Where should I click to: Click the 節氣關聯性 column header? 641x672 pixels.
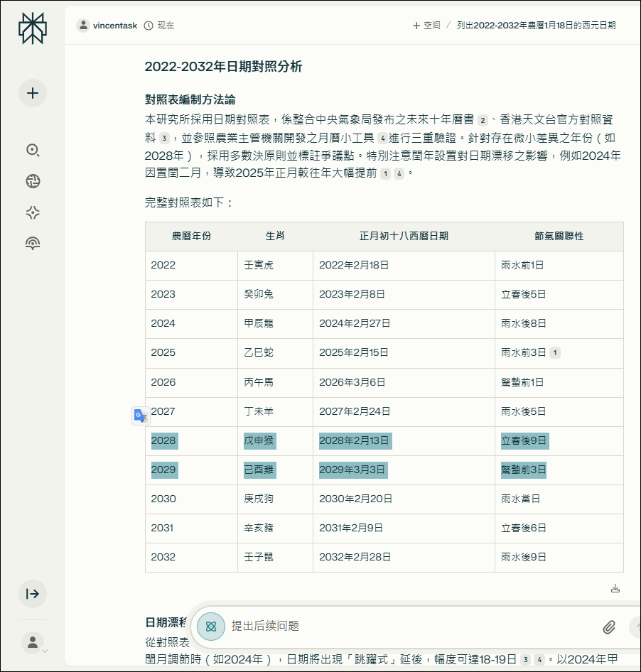click(x=559, y=236)
